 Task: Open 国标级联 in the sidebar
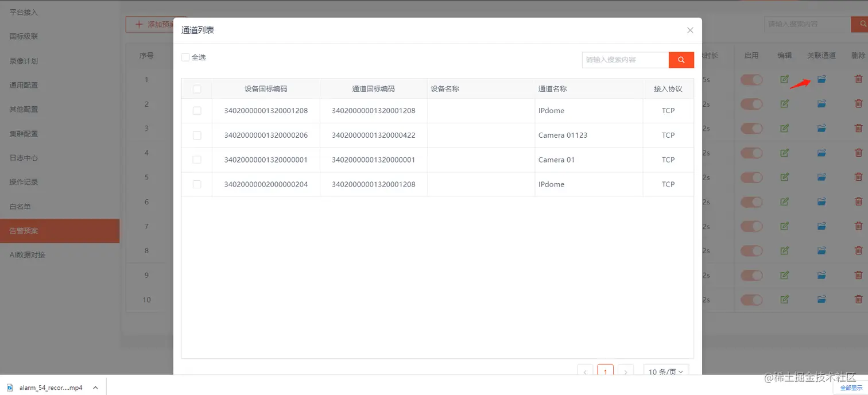coord(60,36)
